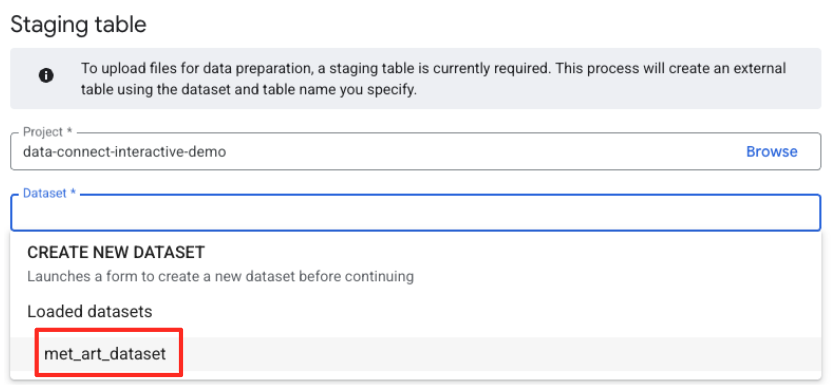This screenshot has height=391, width=838.
Task: Click the Project * field label
Action: (47, 132)
